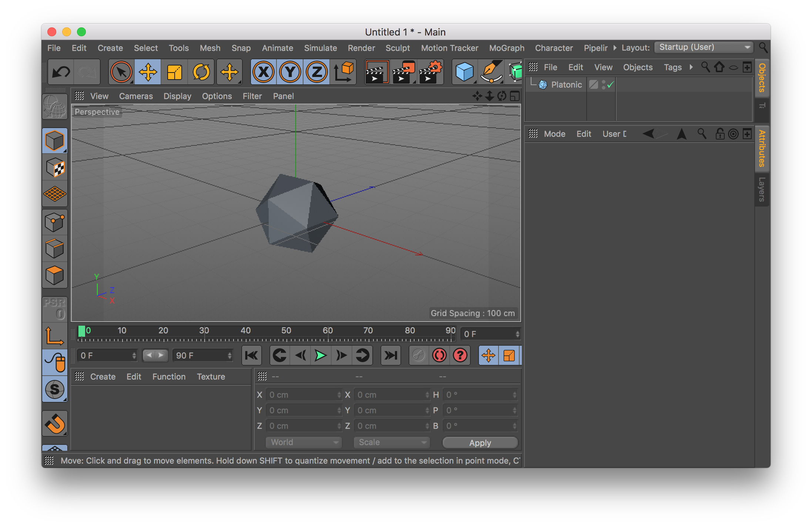Enable Texture mode checkered cube icon

click(x=55, y=168)
